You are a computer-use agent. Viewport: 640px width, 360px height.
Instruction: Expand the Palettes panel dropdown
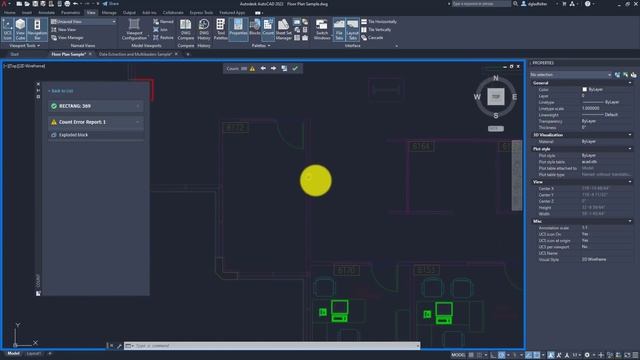tap(261, 46)
